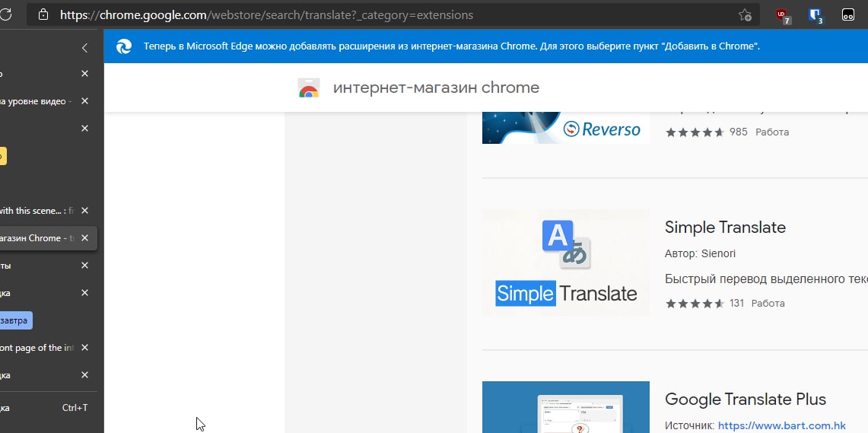
Task: Click the 'Автор: Sienori' text
Action: pos(701,253)
